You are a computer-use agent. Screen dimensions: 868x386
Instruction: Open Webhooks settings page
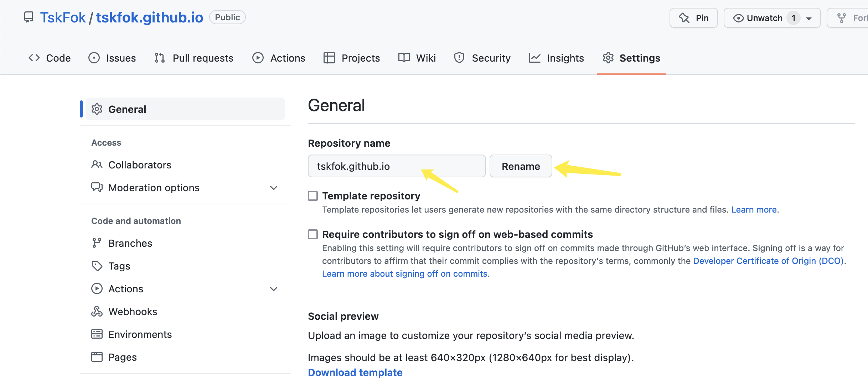[x=185, y=311]
